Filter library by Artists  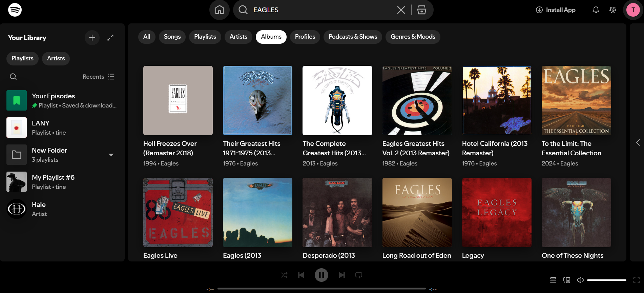coord(56,58)
